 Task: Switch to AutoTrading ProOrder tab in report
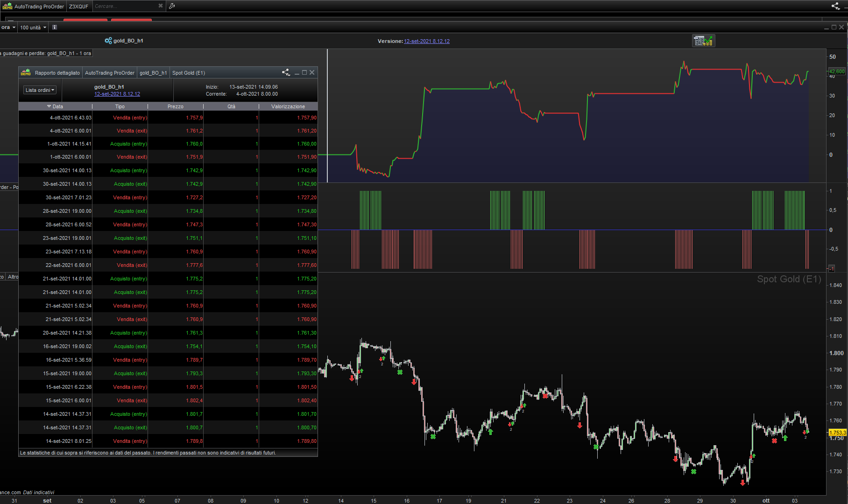(x=109, y=73)
